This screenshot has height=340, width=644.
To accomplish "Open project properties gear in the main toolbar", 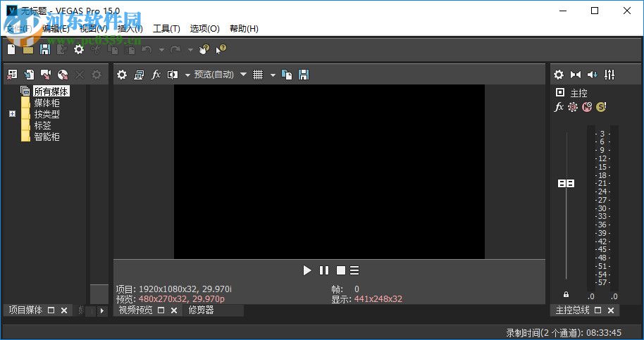I will (x=78, y=49).
